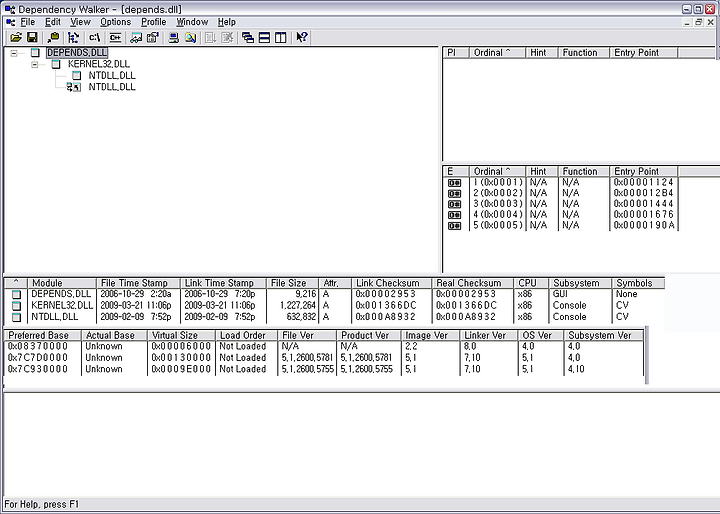
Task: Click View Module in External Viewer icon
Action: coord(136,38)
